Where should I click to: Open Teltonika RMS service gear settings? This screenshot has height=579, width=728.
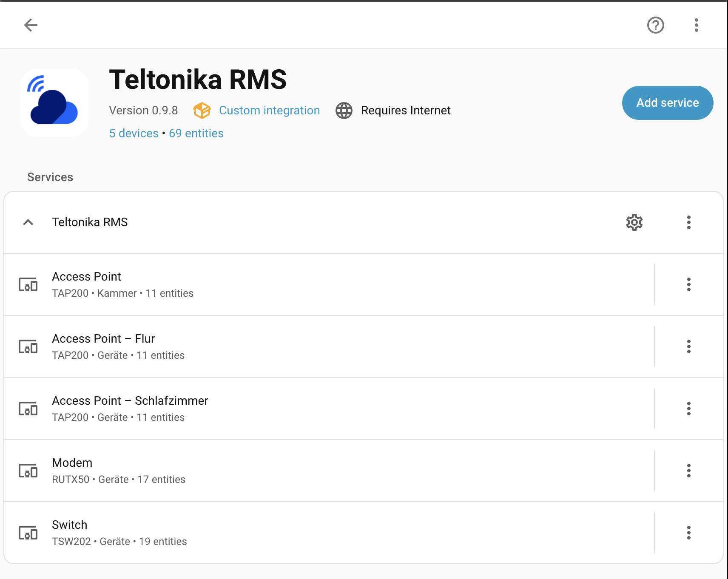click(x=634, y=222)
